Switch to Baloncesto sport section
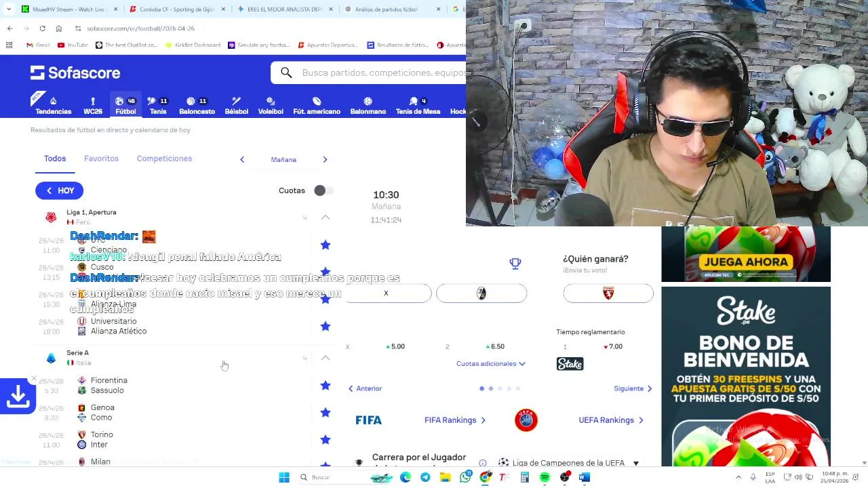The image size is (868, 488). [x=197, y=106]
